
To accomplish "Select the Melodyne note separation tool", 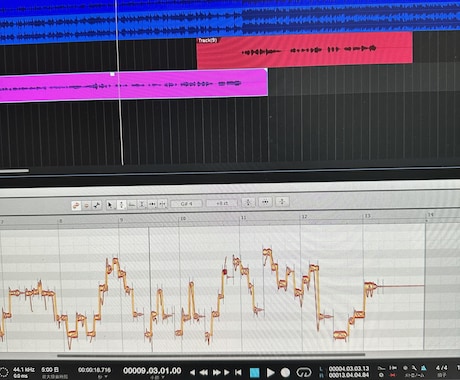I will tap(162, 203).
